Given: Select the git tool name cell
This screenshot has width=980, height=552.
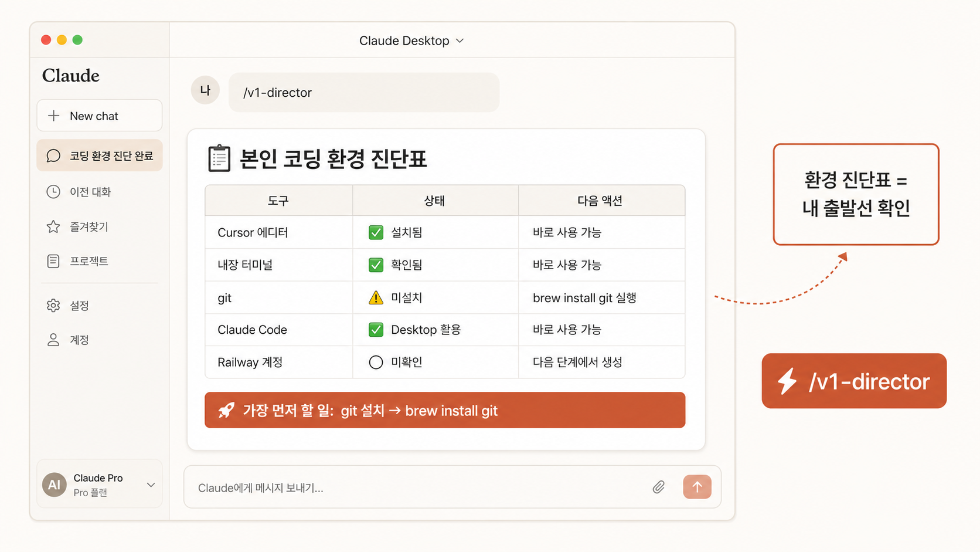Looking at the screenshot, I should coord(278,297).
